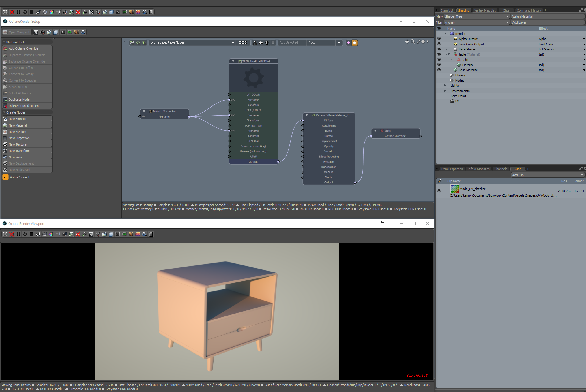Viewport: 586px width, 392px height.
Task: Switch to the Item List tab
Action: coord(447,10)
